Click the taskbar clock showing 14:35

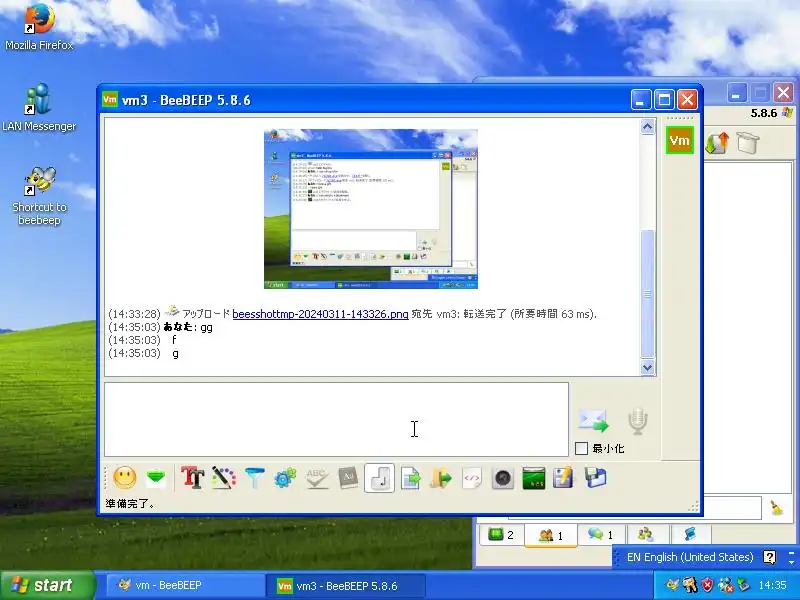772,585
